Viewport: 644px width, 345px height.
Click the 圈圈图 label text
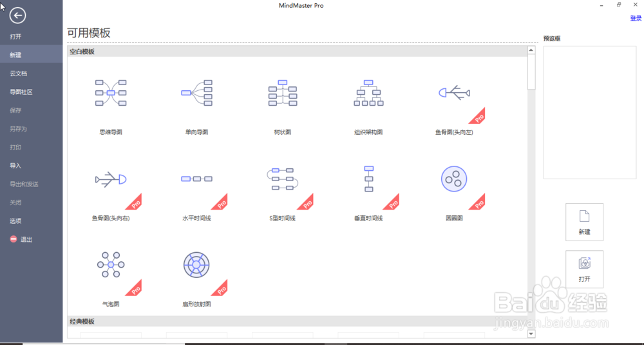454,218
